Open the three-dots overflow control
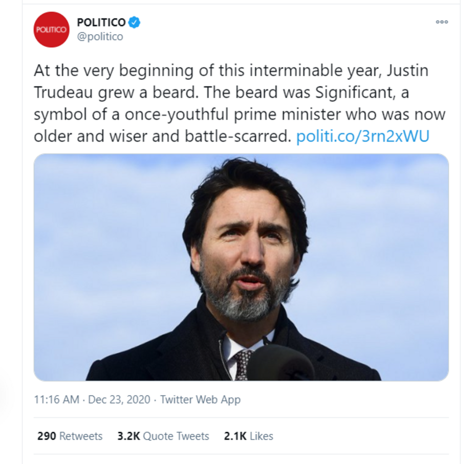The width and height of the screenshot is (476, 464). (441, 23)
